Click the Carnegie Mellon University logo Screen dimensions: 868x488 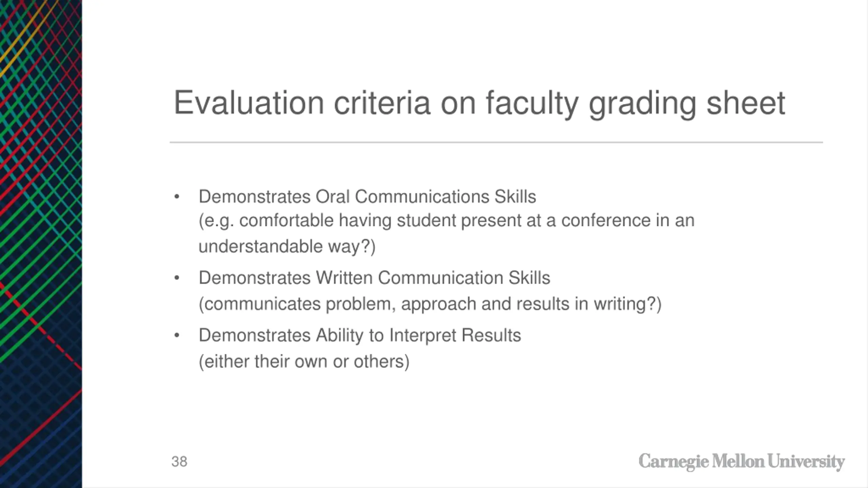point(742,462)
